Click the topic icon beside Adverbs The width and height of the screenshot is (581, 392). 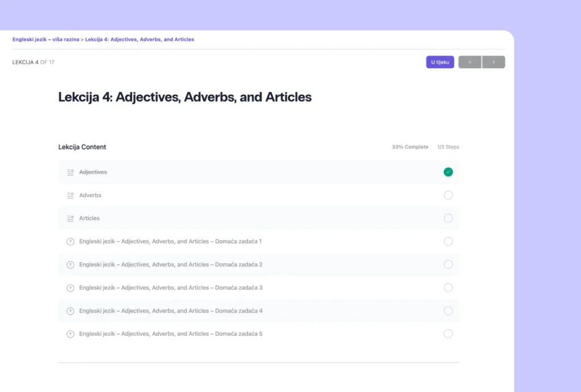pos(70,195)
